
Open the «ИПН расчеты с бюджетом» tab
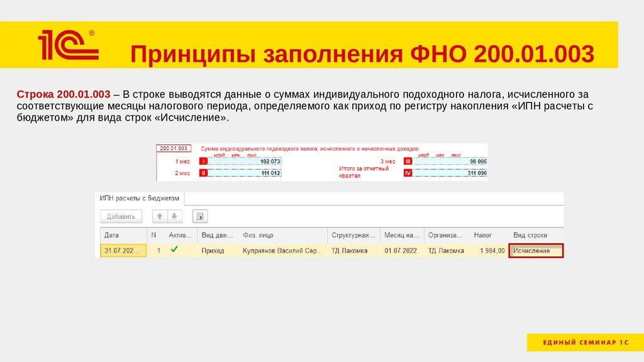click(139, 198)
